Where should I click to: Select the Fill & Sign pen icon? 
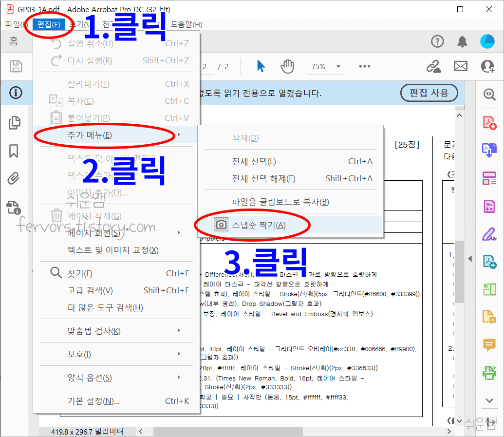tap(488, 233)
